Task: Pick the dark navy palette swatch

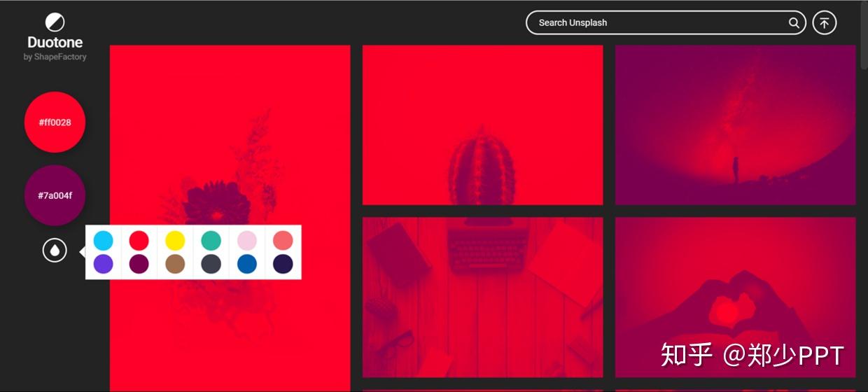Action: click(x=283, y=264)
